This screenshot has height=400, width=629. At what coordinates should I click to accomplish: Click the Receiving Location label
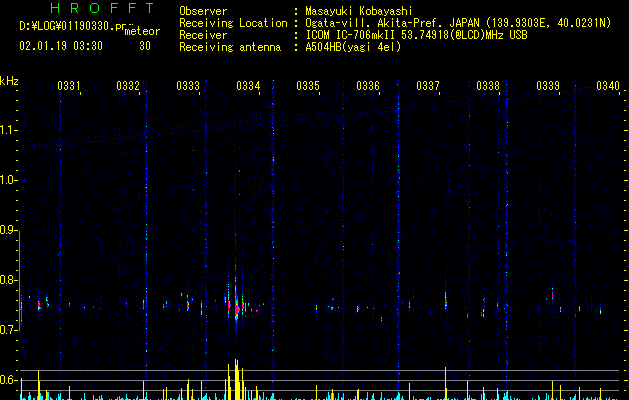click(233, 23)
